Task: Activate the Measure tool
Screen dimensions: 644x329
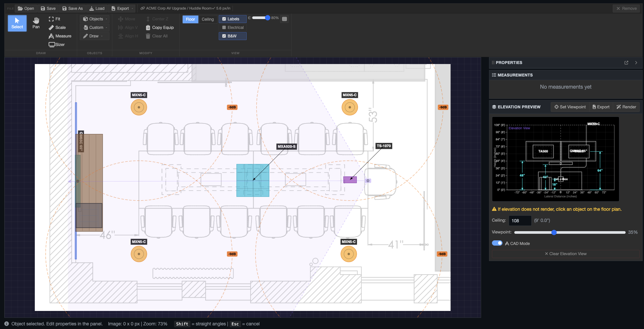Action: coord(60,36)
